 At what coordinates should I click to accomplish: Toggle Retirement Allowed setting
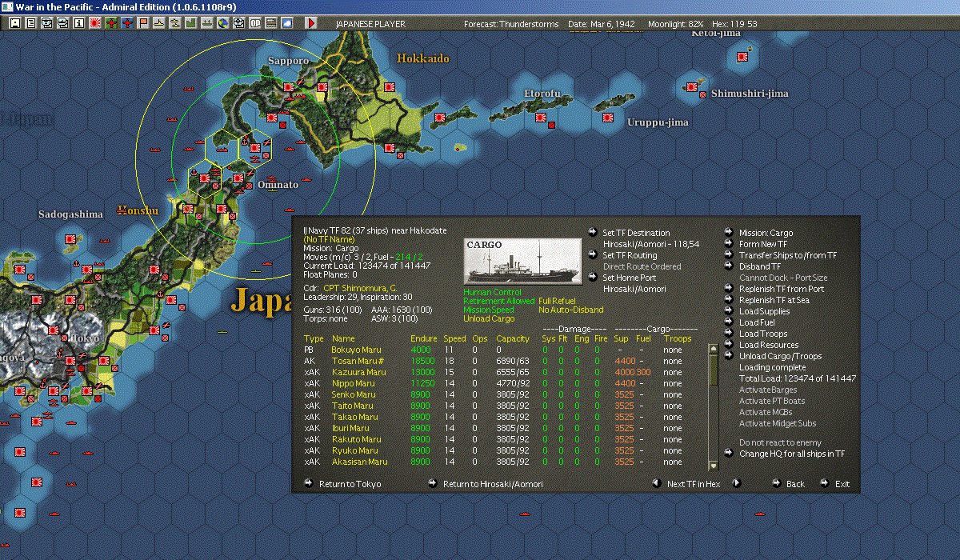(x=499, y=301)
